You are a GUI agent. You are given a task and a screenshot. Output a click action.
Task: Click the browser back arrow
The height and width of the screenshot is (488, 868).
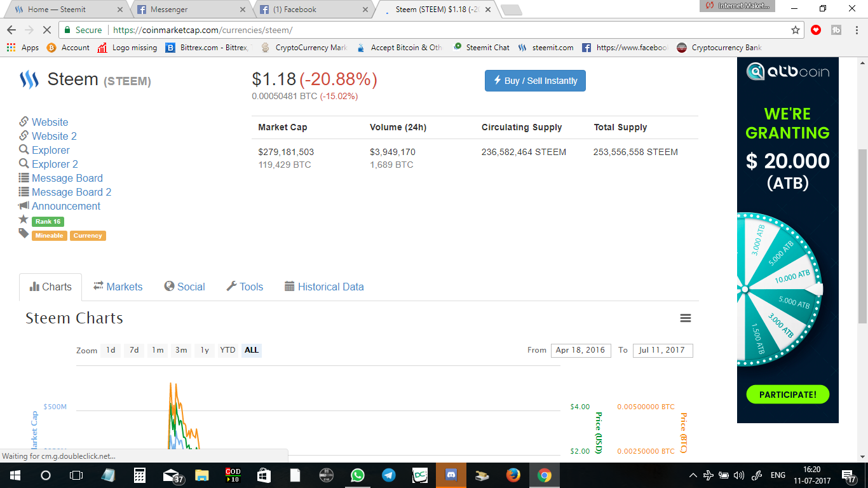pos(11,30)
